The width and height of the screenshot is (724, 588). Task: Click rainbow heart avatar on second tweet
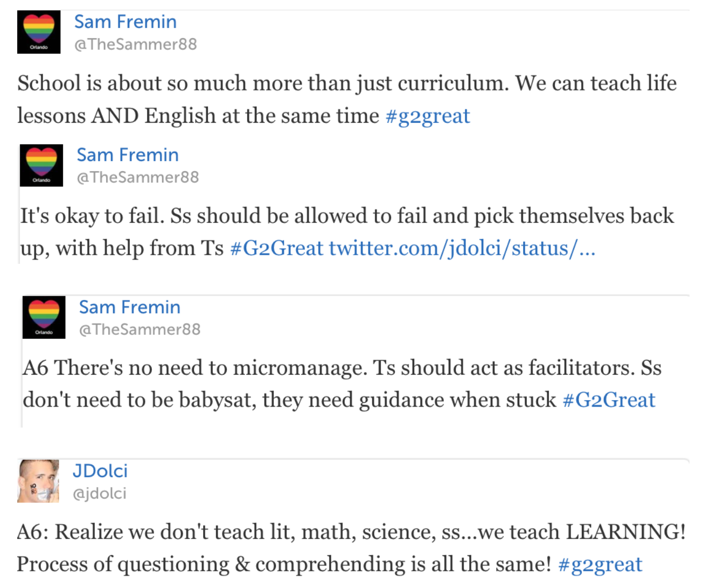41,165
